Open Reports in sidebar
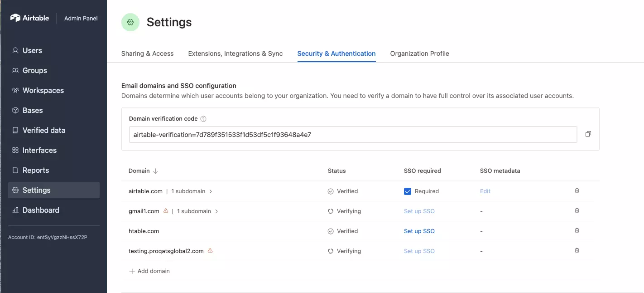 point(54,170)
